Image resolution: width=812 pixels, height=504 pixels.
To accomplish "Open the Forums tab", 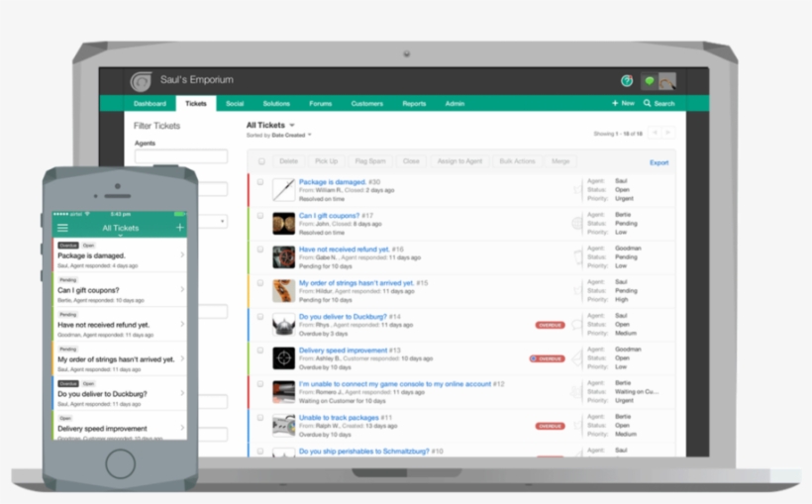I will point(321,104).
